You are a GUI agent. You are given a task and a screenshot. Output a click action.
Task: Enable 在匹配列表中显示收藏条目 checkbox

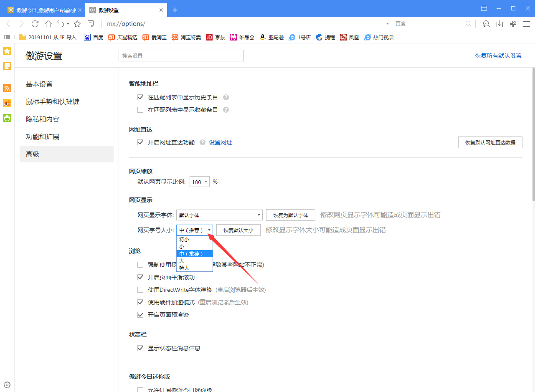click(140, 109)
